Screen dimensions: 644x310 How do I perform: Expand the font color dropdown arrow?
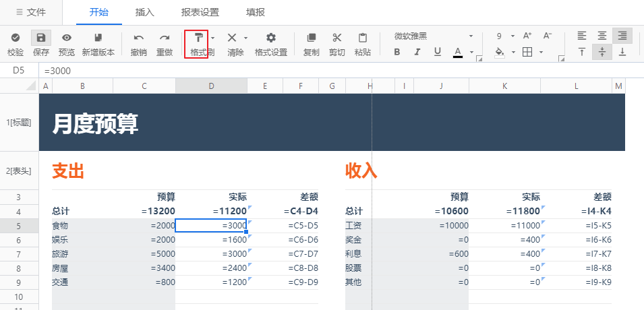pos(471,52)
